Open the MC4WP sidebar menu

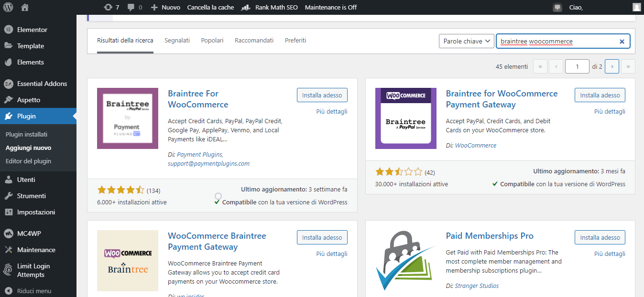tap(29, 233)
